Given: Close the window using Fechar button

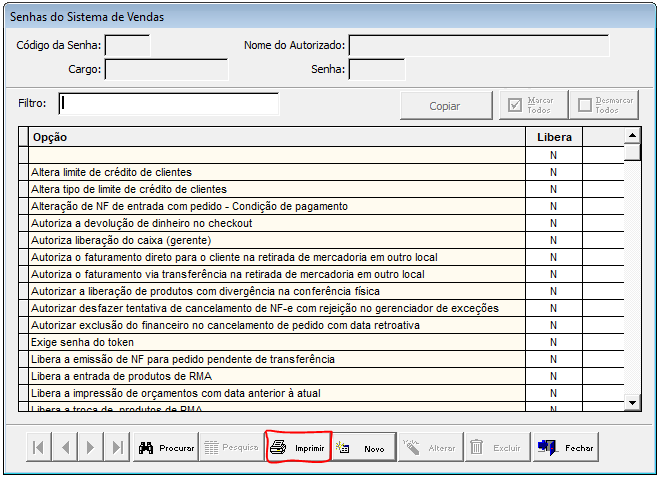Looking at the screenshot, I should pos(565,448).
